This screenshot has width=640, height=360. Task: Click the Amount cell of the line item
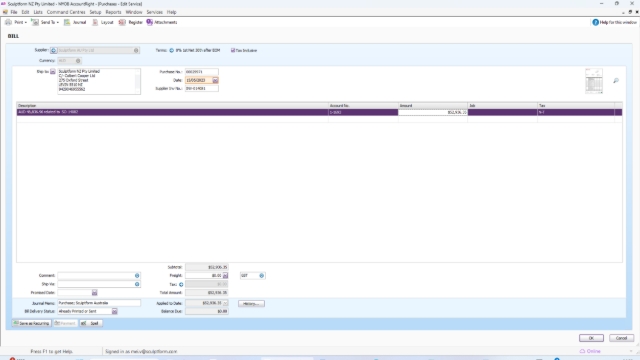(x=433, y=112)
